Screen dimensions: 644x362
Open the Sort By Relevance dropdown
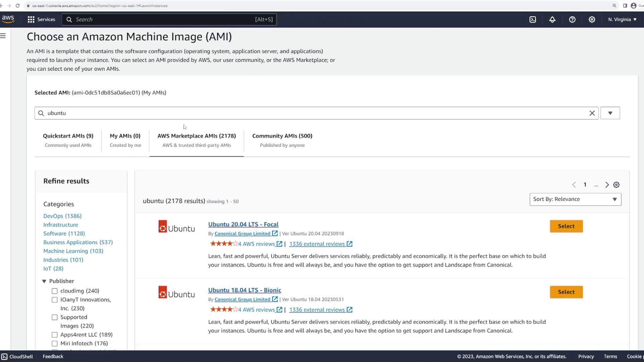click(x=575, y=199)
